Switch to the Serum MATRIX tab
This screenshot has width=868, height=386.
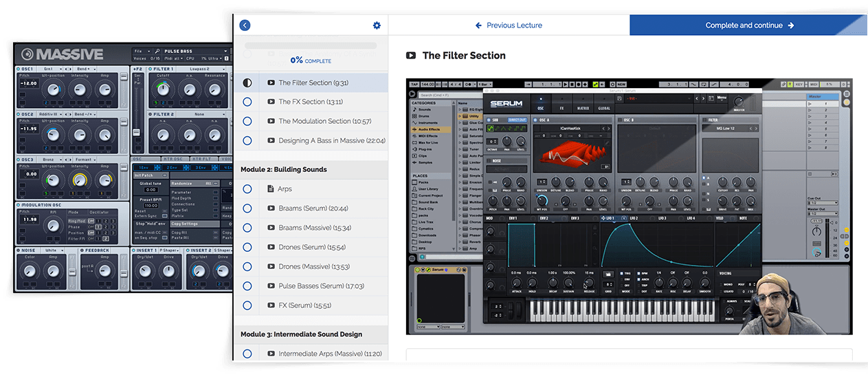tap(583, 104)
